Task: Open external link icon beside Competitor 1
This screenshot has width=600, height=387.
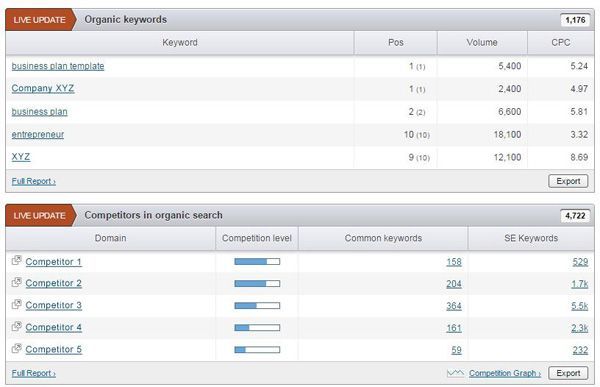Action: point(16,260)
